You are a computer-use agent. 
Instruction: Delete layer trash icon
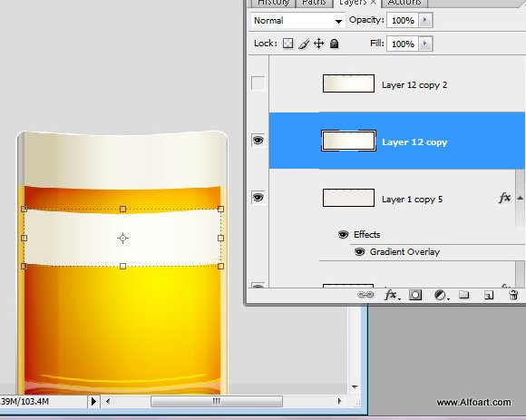[513, 295]
